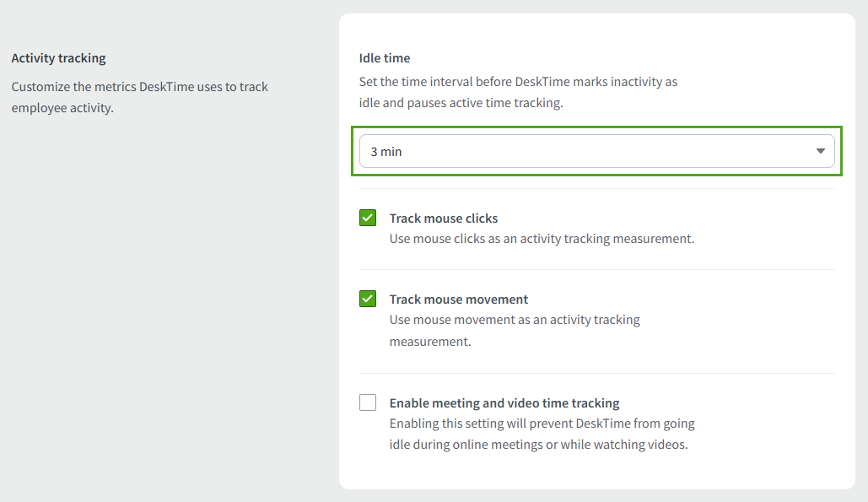Open the Idle time dropdown
Viewport: 868px width, 502px height.
point(596,151)
